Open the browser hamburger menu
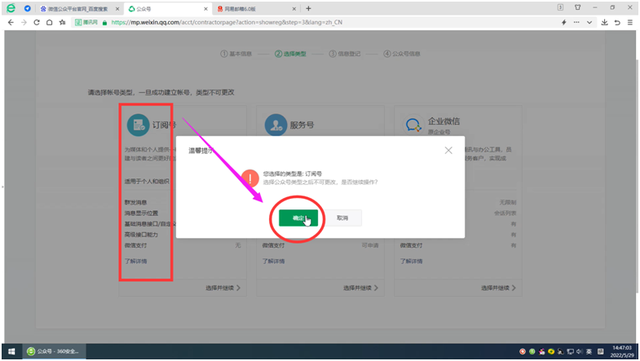Viewport: 640px width, 361px height. pyautogui.click(x=630, y=22)
